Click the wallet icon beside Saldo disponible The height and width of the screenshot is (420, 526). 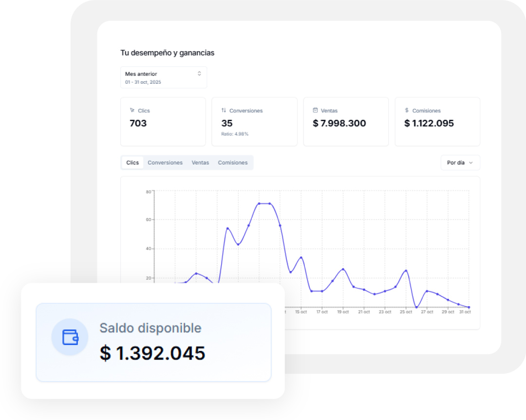tap(70, 337)
